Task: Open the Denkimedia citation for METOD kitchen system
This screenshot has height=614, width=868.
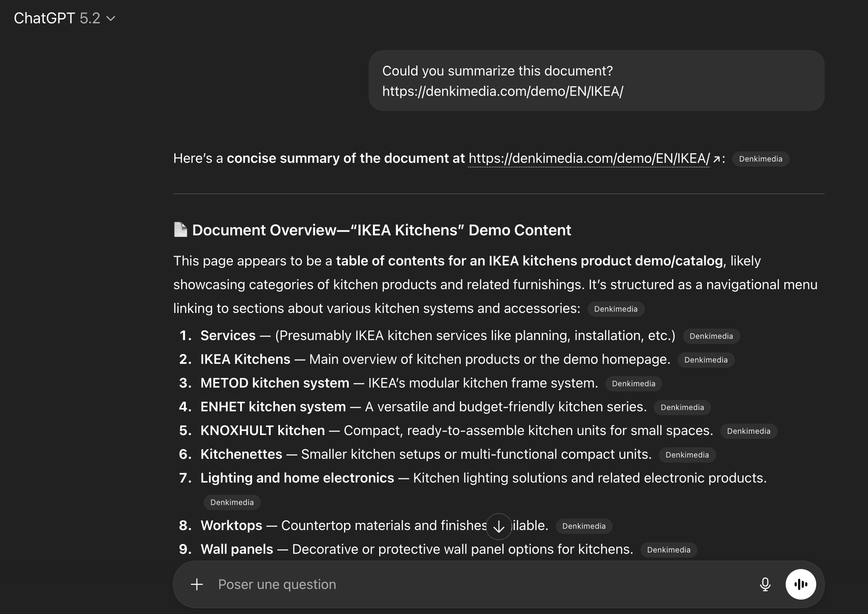Action: click(634, 383)
